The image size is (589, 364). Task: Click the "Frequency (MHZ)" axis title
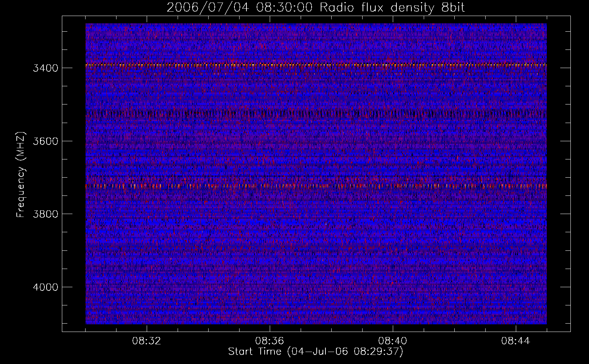pyautogui.click(x=21, y=175)
